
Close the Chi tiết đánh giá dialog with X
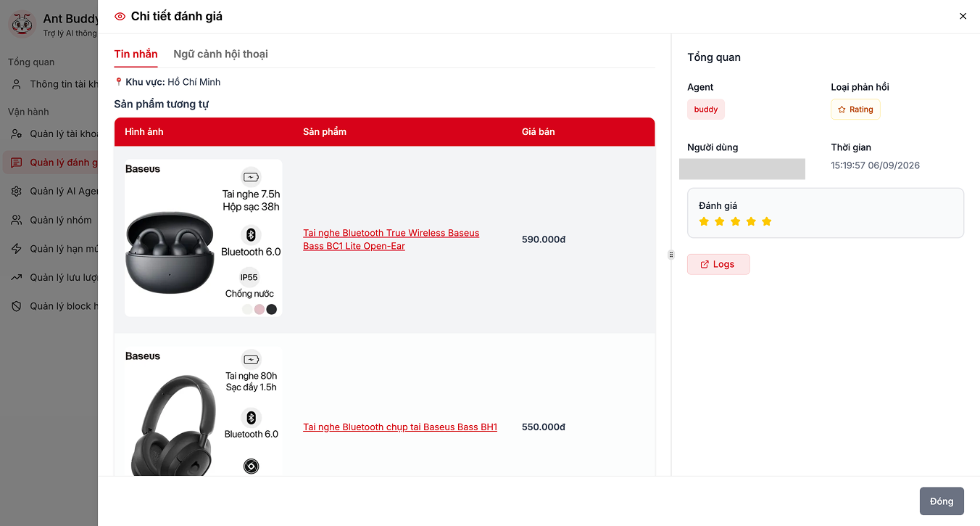(963, 16)
